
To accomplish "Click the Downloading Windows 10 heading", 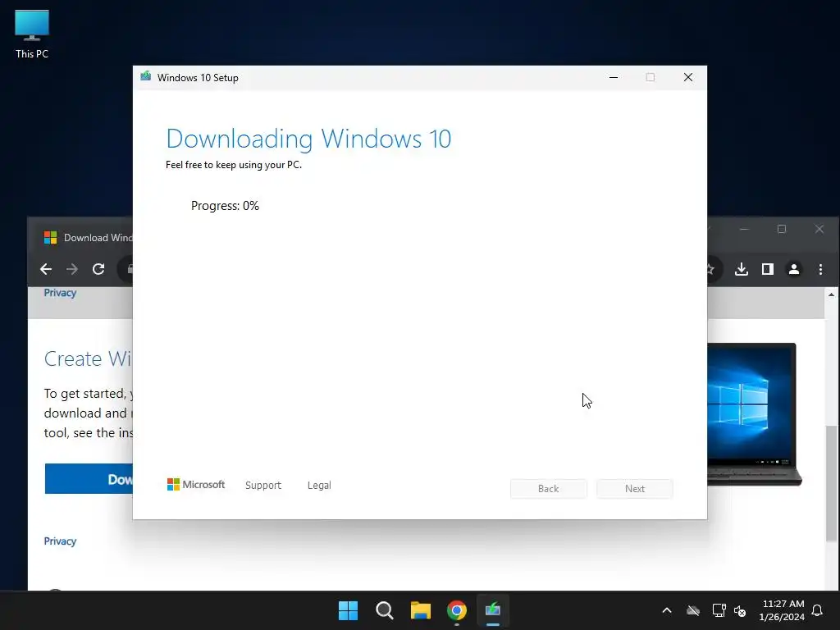I will pyautogui.click(x=308, y=139).
